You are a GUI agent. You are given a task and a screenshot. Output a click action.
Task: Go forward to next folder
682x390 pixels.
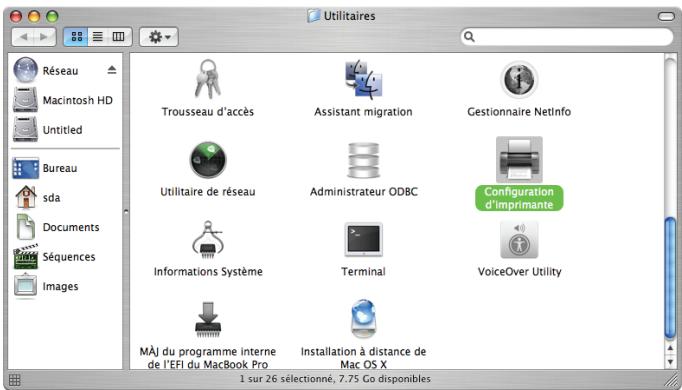[x=44, y=37]
